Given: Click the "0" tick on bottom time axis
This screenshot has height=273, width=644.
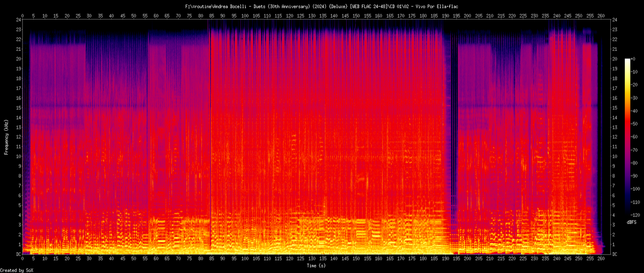Looking at the screenshot, I should pos(23,259).
